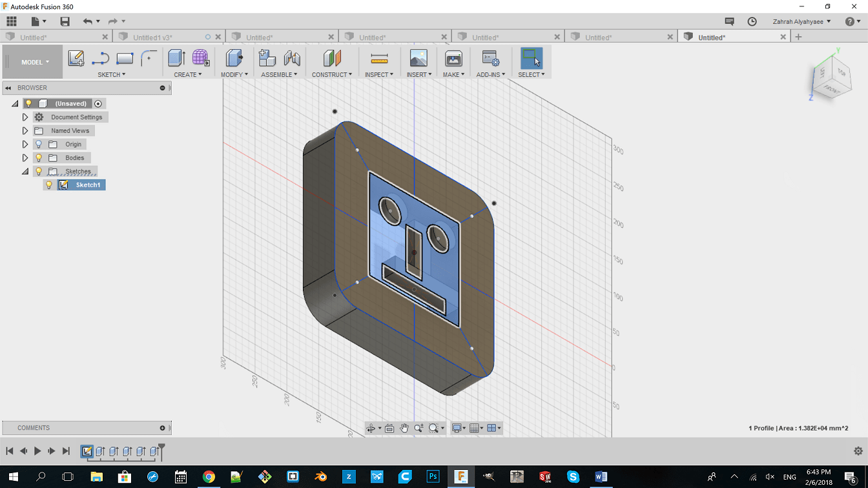This screenshot has width=868, height=488.
Task: Collapse the (Unsaved) root node
Action: (15, 103)
